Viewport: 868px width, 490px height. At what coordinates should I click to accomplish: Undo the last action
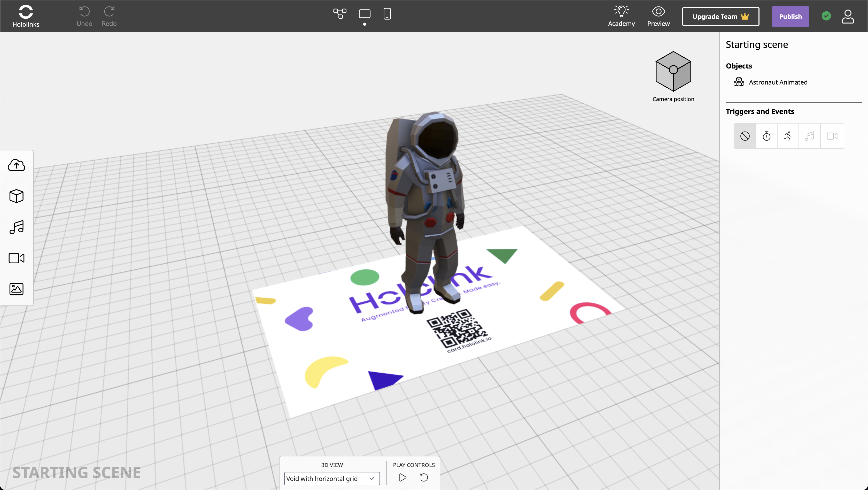tap(84, 16)
